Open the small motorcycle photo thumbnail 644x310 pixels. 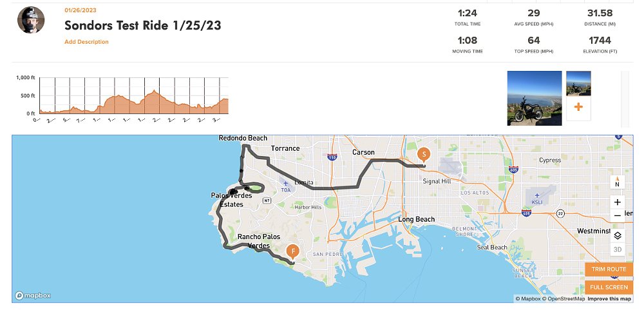[578, 83]
